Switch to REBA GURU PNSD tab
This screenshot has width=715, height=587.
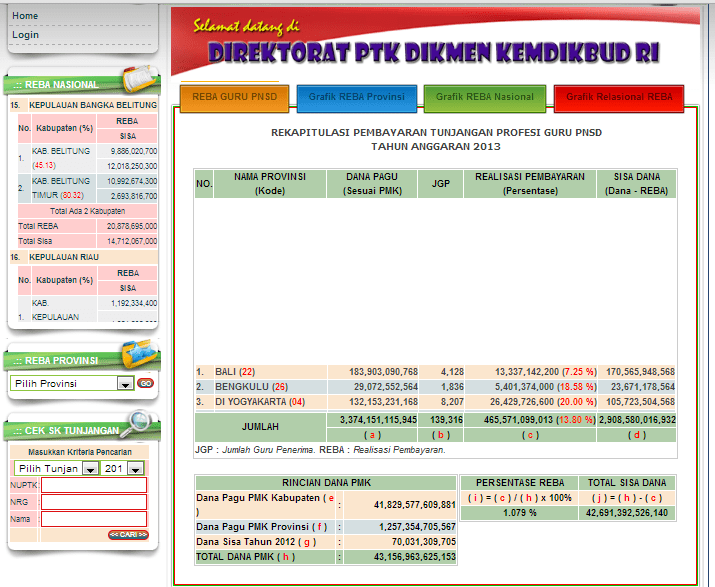pos(234,97)
